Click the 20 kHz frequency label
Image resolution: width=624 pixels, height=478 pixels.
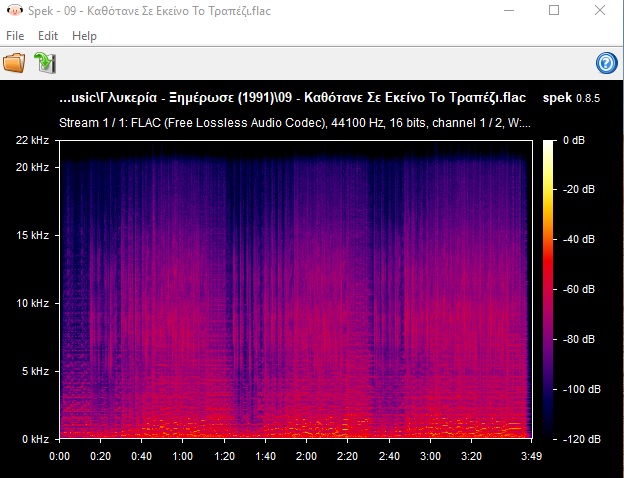32,167
